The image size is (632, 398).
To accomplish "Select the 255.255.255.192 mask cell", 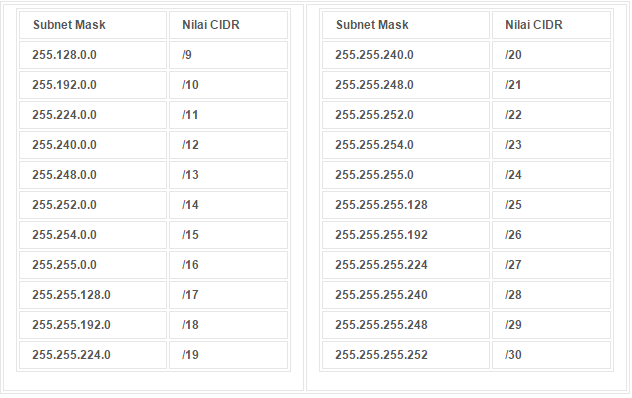I will click(x=406, y=235).
